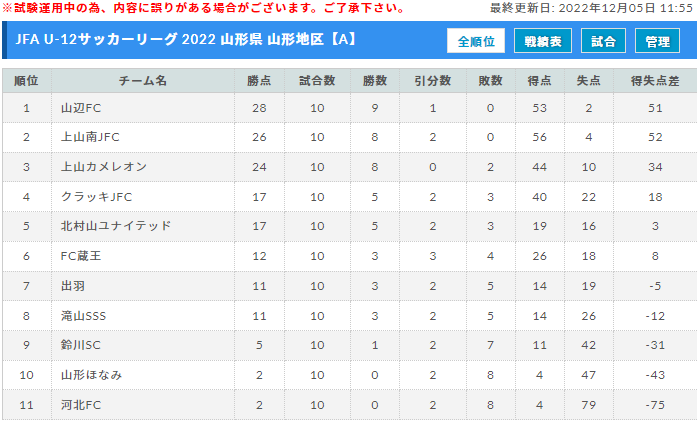Open the 全順位 tab
The image size is (697, 421).
coord(476,41)
